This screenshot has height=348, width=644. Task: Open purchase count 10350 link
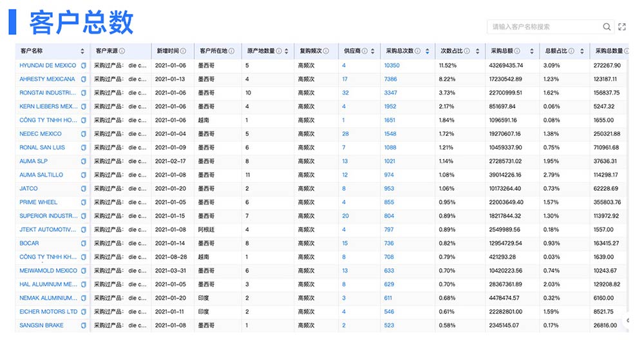(x=392, y=65)
